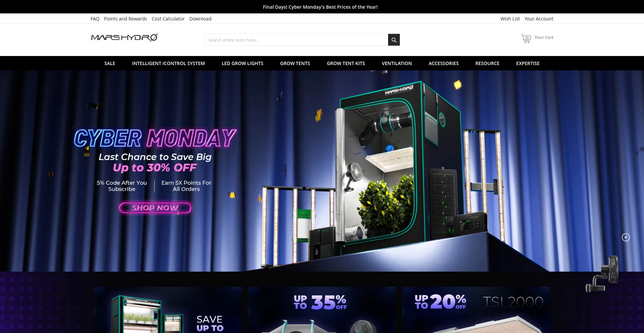Click the Cyber Monday announcement bar text
Screen dimensions: 644x333
pos(320,7)
